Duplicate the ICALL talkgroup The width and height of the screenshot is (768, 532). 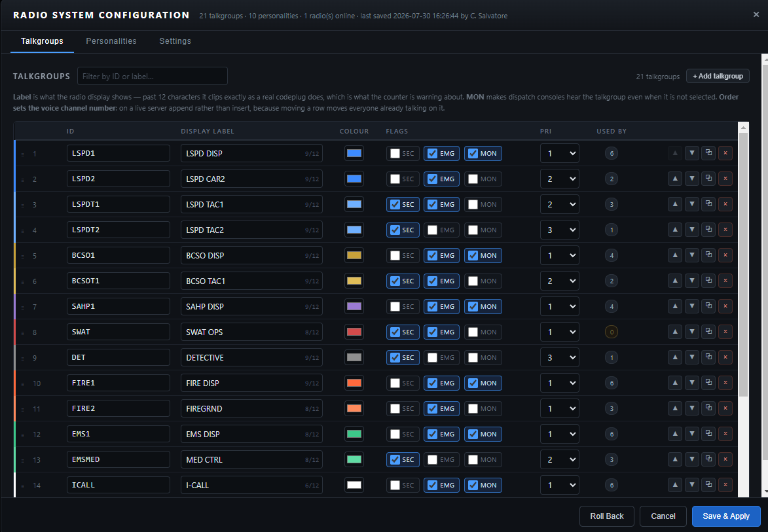pyautogui.click(x=708, y=484)
